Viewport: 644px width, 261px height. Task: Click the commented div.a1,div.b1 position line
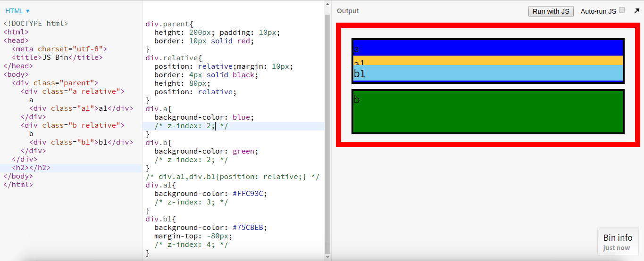click(x=233, y=177)
